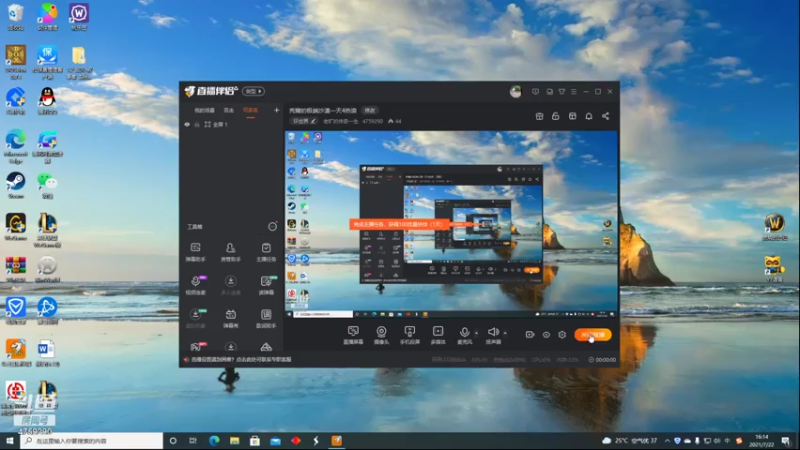Switch to the first scene tab 我的场景

[x=204, y=110]
